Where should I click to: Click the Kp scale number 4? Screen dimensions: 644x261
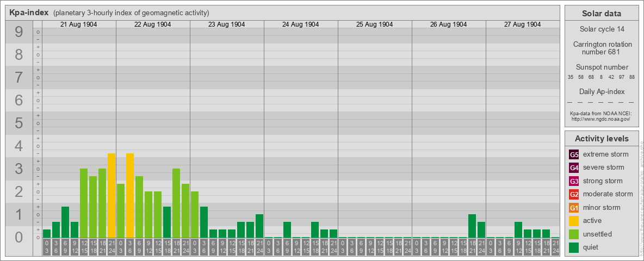(x=19, y=146)
